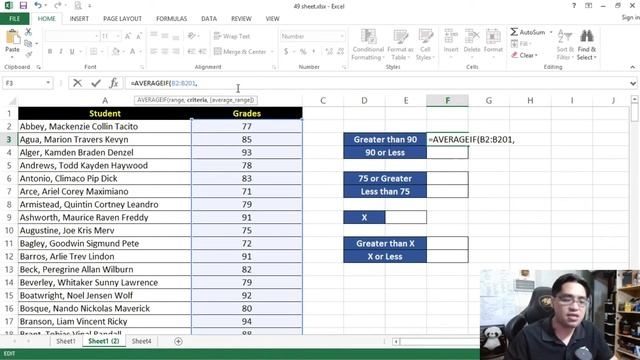This screenshot has width=640, height=360.
Task: Select column A header
Action: pyautogui.click(x=105, y=101)
